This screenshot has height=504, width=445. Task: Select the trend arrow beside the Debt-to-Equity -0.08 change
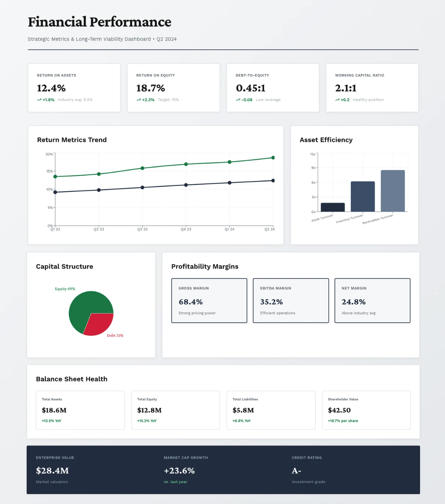tap(238, 100)
